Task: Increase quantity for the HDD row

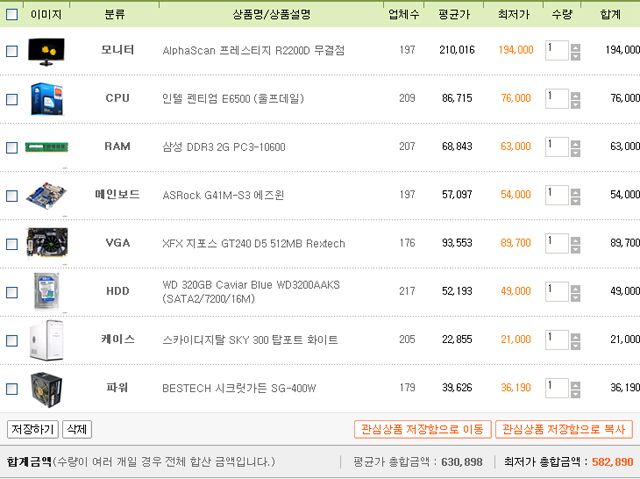Action: [x=576, y=289]
